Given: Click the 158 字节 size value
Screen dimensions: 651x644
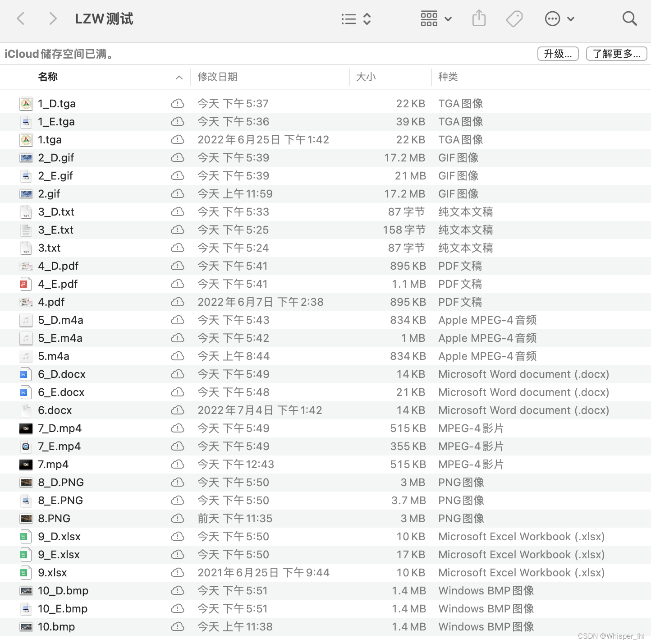Looking at the screenshot, I should pyautogui.click(x=404, y=230).
